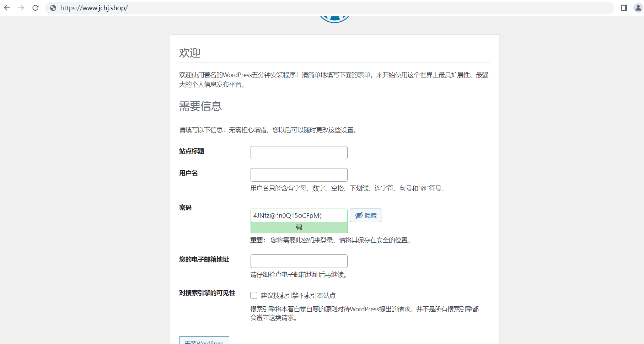Click the 安装WordPress button
Image resolution: width=644 pixels, height=344 pixels.
pyautogui.click(x=204, y=340)
